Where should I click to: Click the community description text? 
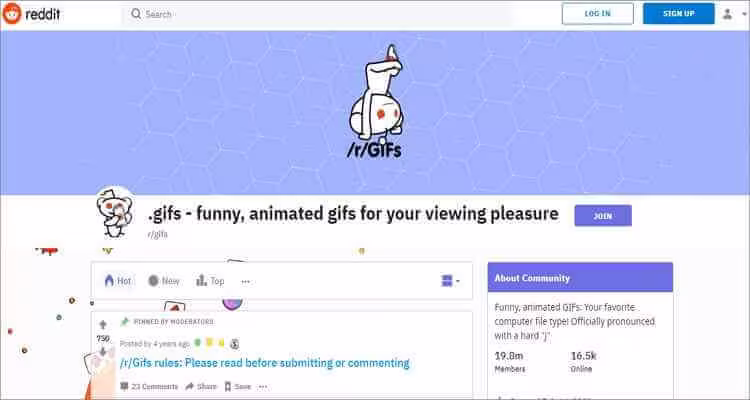click(x=574, y=322)
